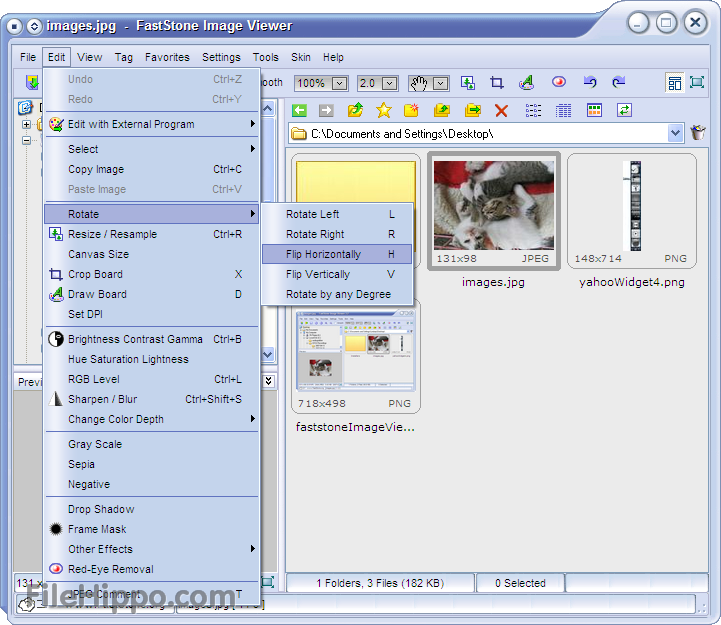Click the Red-Eye Removal toolbar icon
The height and width of the screenshot is (625, 721).
pos(559,82)
